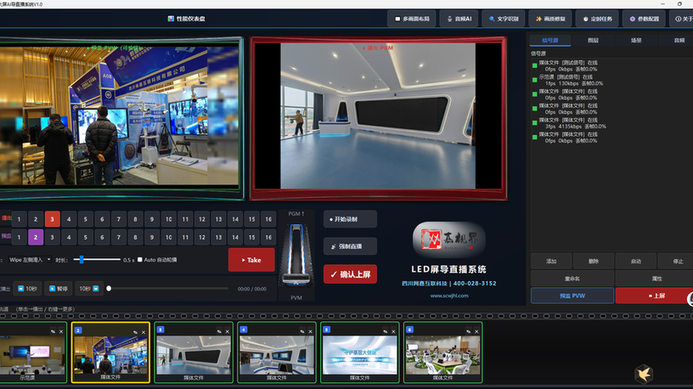
Task: Select active purple button 2 in 预监 row
Action: pos(36,237)
